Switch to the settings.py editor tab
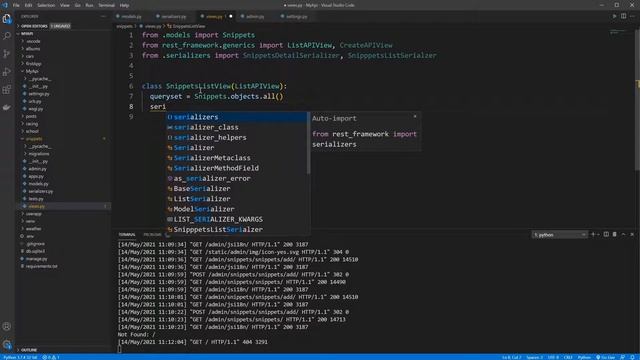 297,16
